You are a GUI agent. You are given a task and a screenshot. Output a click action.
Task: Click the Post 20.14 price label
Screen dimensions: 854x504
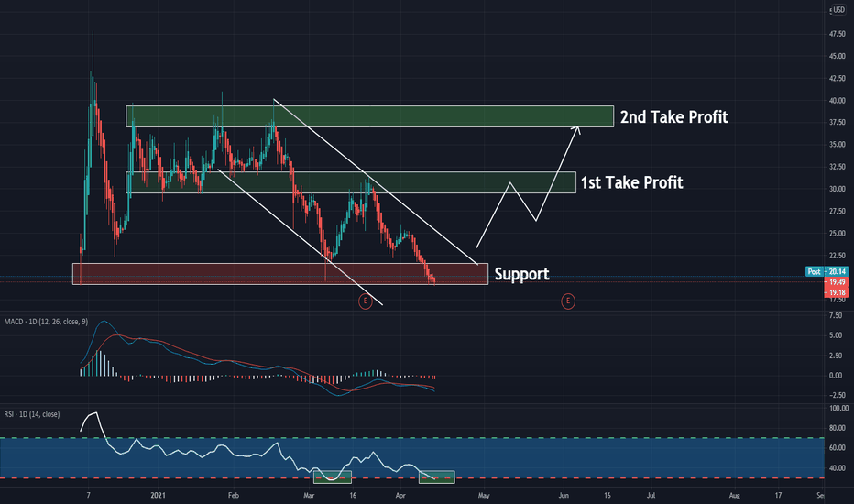[827, 271]
